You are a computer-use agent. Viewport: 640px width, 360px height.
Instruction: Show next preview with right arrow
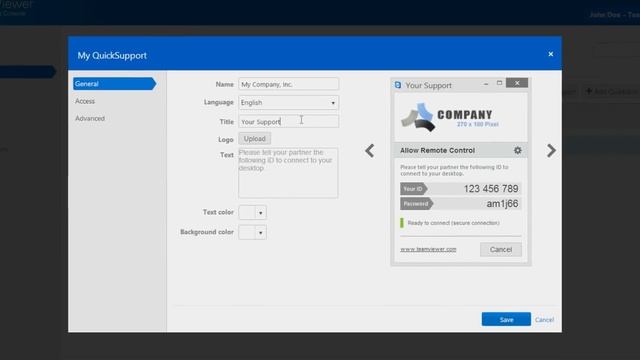click(x=551, y=151)
